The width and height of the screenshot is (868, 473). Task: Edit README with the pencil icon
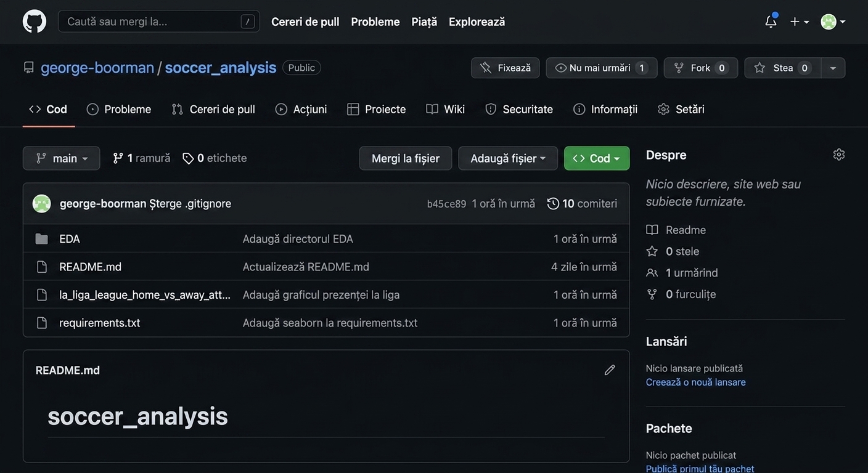point(610,370)
